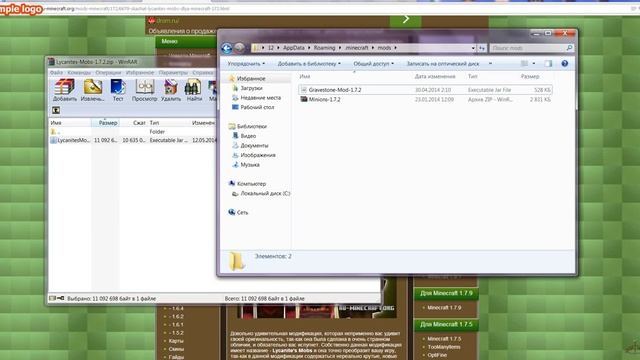Click the WinRAR Extract icon

click(93, 87)
